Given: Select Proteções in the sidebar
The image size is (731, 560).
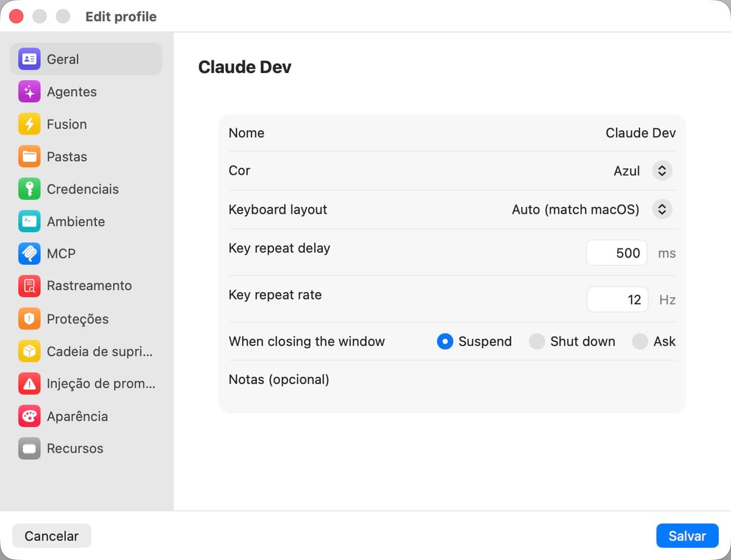Looking at the screenshot, I should pos(87,319).
